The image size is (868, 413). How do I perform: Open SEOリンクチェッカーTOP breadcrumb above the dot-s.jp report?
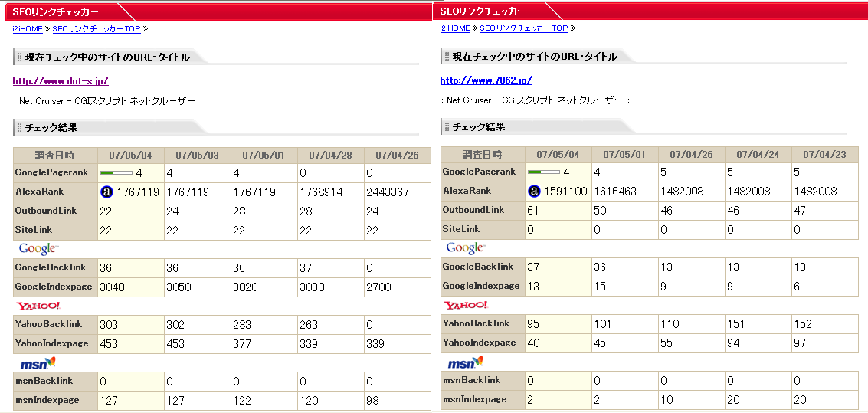pos(96,29)
